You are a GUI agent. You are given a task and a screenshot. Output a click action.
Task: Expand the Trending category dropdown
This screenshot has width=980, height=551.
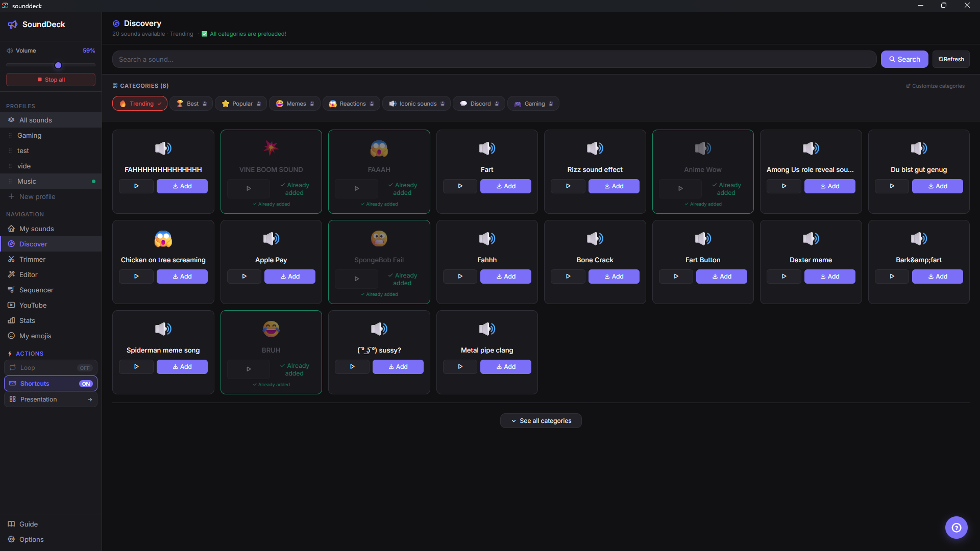[x=139, y=104]
